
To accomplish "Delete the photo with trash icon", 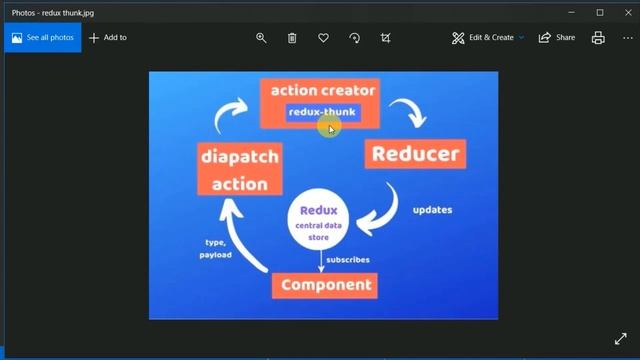I will (x=292, y=38).
